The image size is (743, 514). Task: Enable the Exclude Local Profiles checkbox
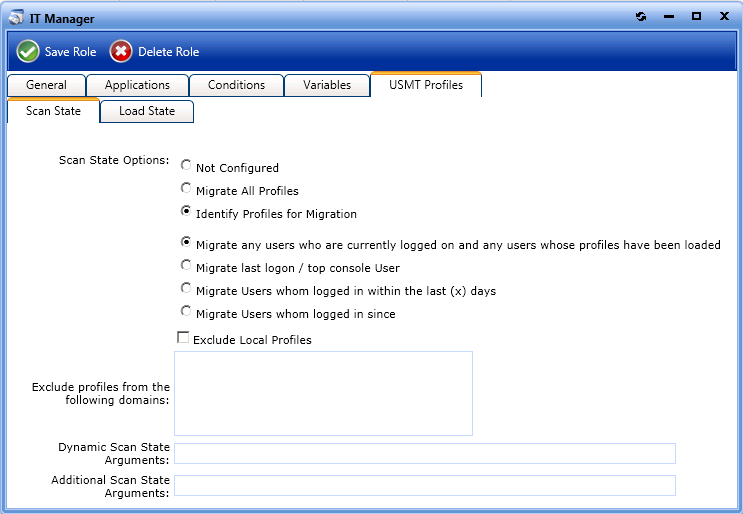[183, 337]
